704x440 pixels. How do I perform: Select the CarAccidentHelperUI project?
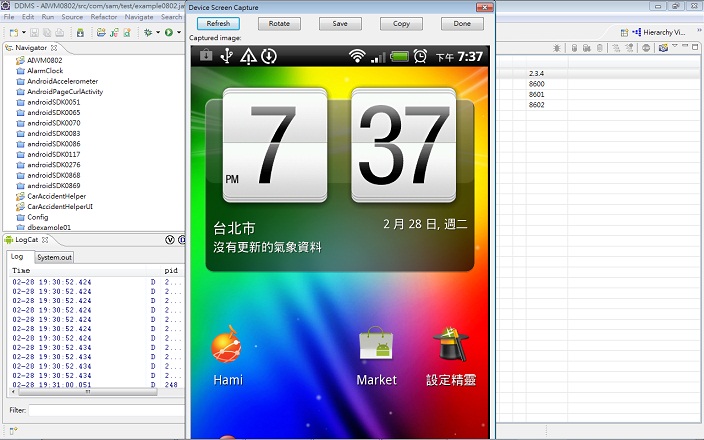pos(60,207)
